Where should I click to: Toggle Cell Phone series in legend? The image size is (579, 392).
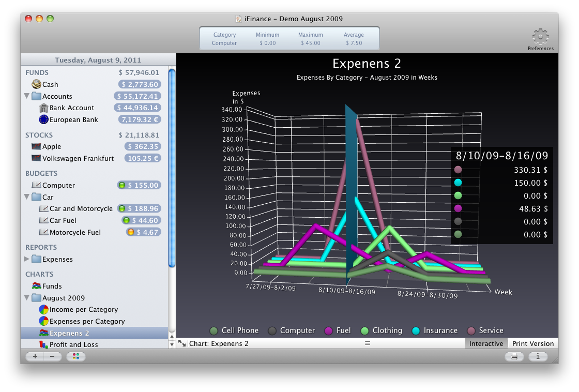tap(234, 330)
